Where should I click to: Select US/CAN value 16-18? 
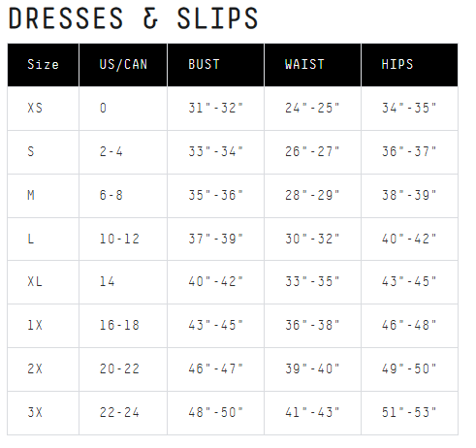(119, 325)
